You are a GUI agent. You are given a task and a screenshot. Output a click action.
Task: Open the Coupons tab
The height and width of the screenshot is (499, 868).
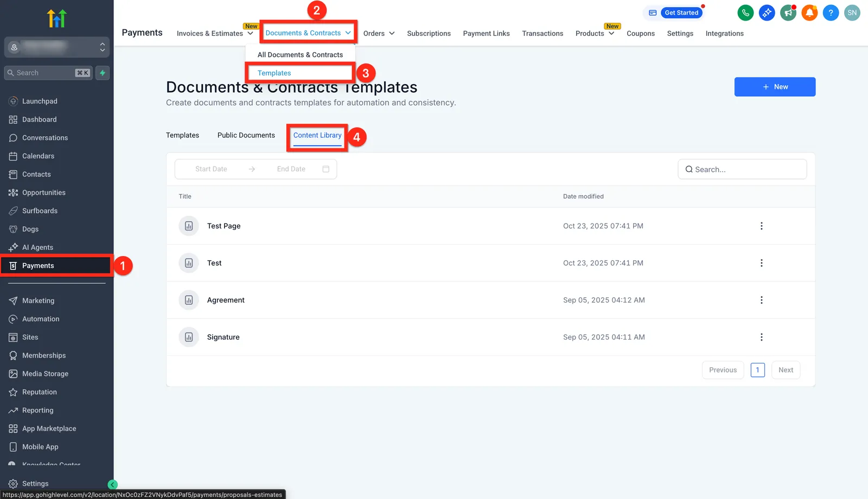coord(641,33)
